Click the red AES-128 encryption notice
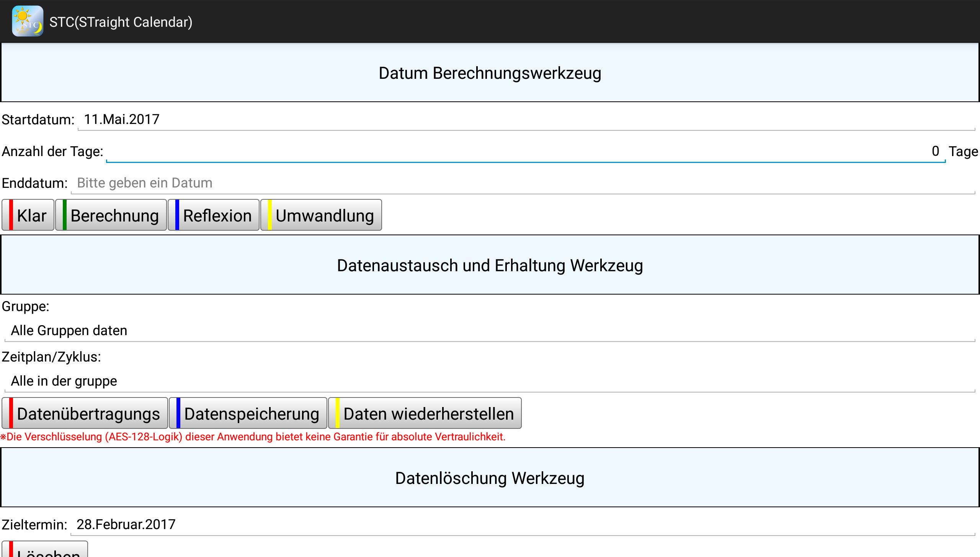This screenshot has height=557, width=980. click(x=253, y=437)
